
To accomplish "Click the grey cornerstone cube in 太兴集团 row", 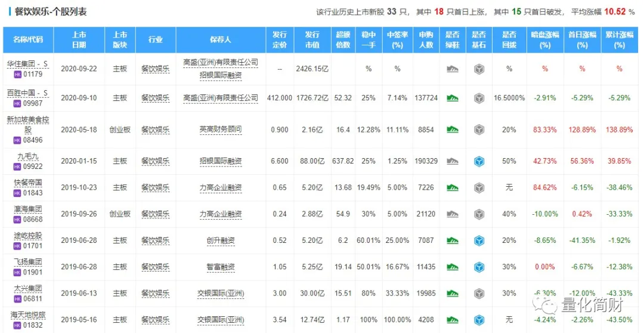I will coord(478,293).
